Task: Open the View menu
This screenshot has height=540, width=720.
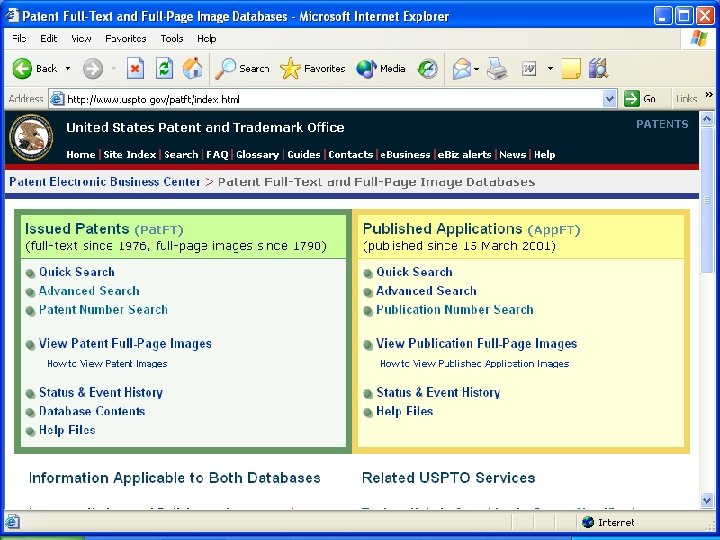Action: pyautogui.click(x=81, y=39)
